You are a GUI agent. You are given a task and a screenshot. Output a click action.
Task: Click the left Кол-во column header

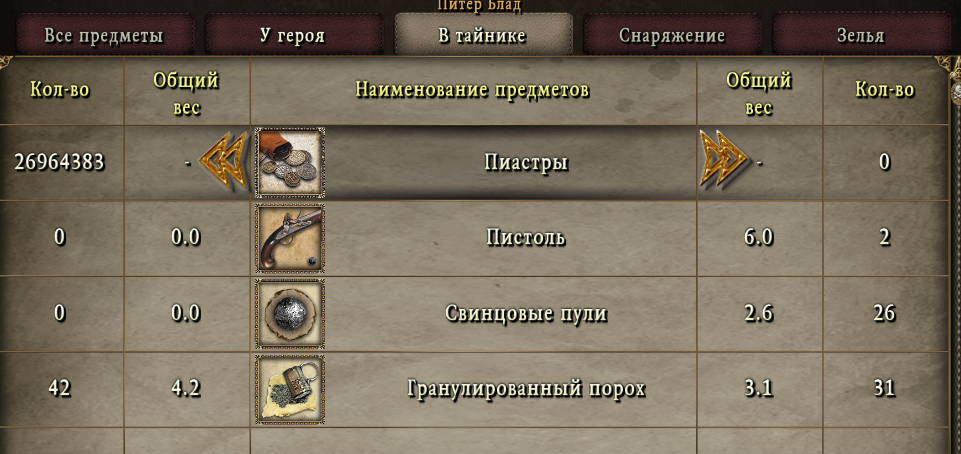pyautogui.click(x=59, y=91)
